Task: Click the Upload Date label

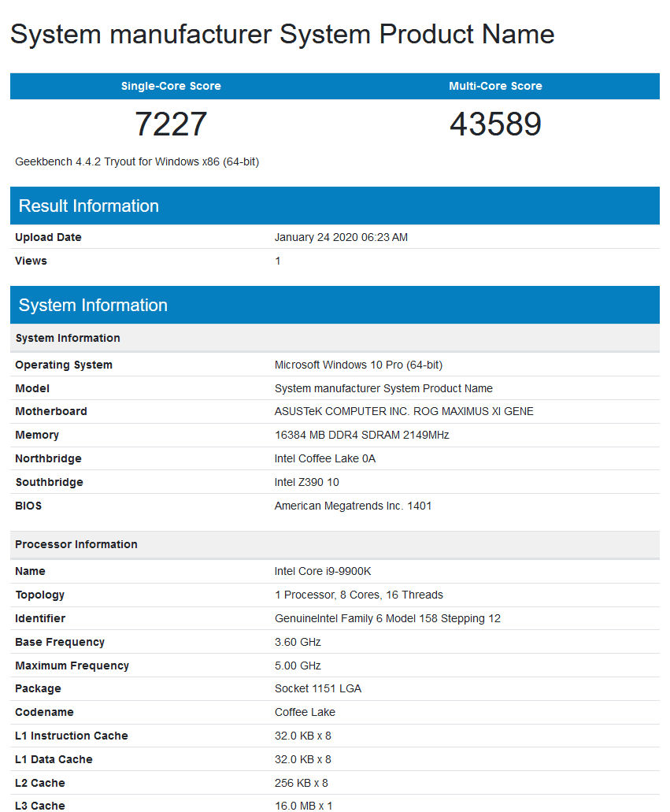Action: 48,237
